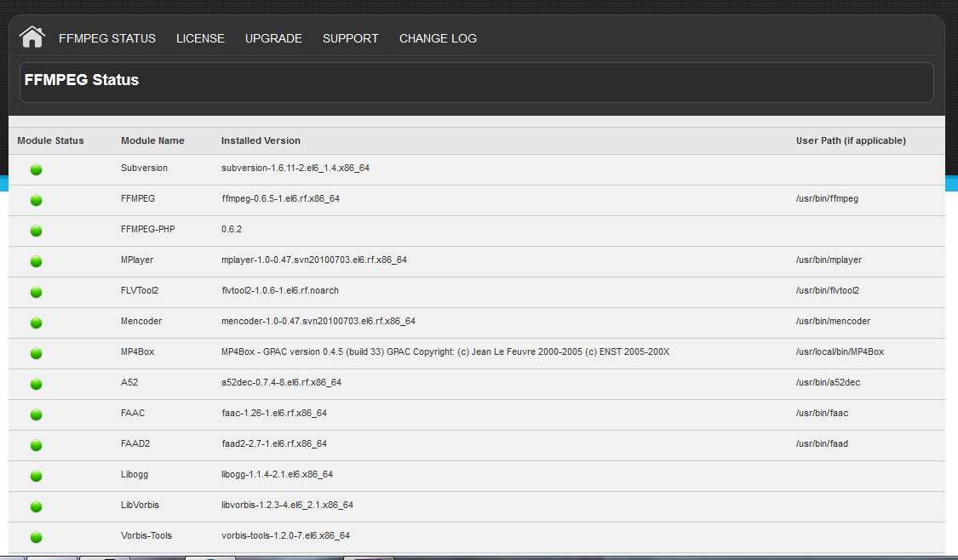Click the Home icon in navigation bar
The width and height of the screenshot is (958, 560).
(32, 37)
